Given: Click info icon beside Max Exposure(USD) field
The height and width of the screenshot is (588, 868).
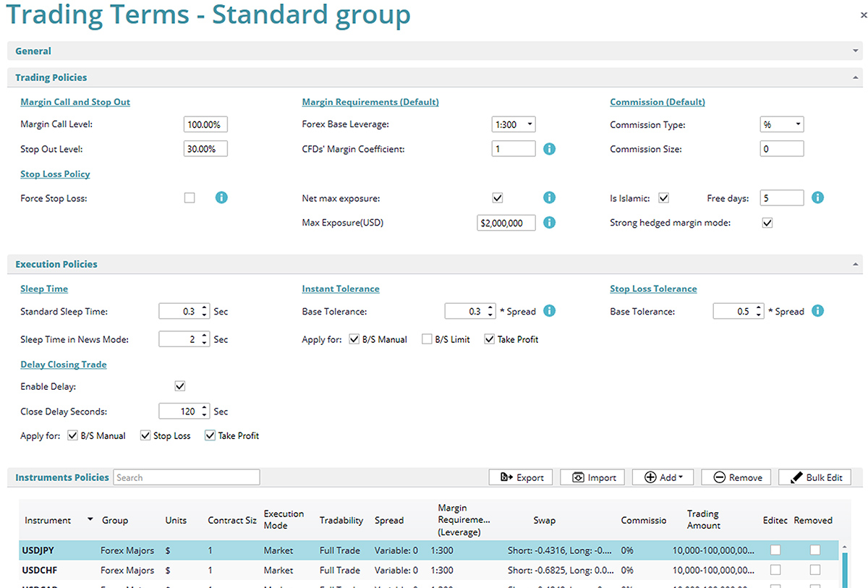Looking at the screenshot, I should point(549,223).
